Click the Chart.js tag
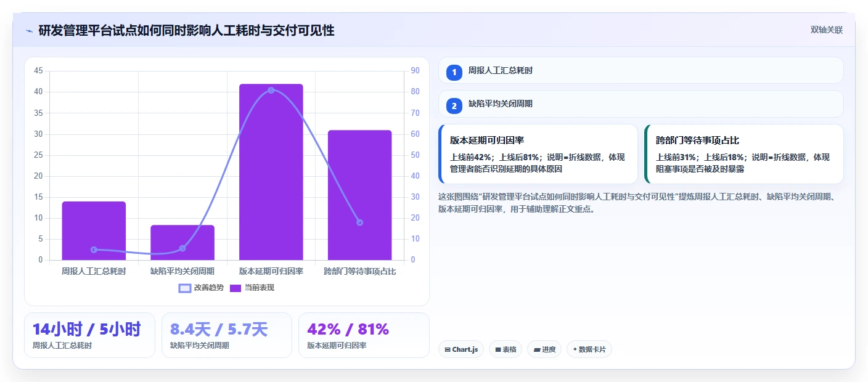This screenshot has width=868, height=382. click(x=461, y=349)
